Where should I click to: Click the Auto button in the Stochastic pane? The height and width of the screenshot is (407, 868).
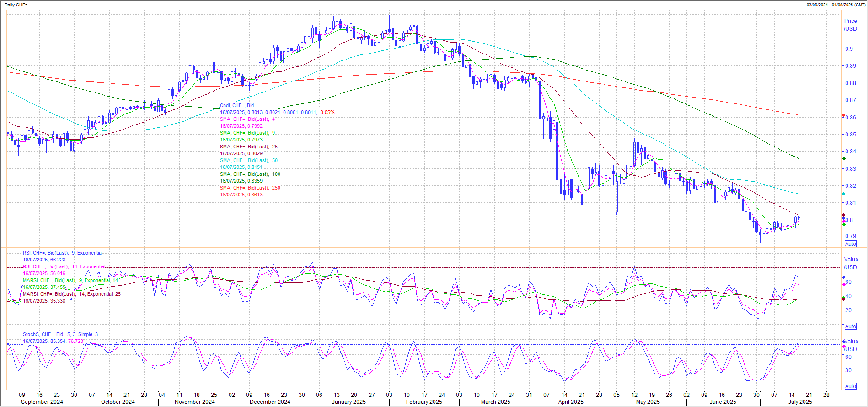pyautogui.click(x=851, y=386)
